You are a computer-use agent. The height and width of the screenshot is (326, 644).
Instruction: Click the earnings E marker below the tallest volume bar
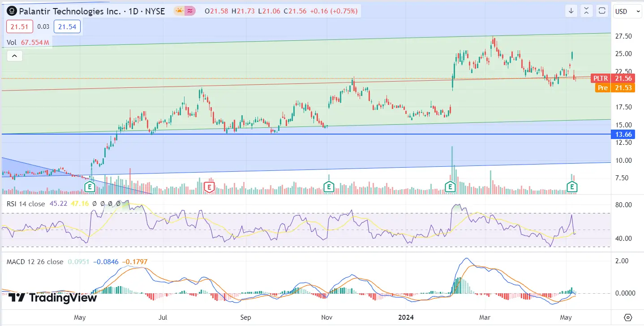[450, 186]
